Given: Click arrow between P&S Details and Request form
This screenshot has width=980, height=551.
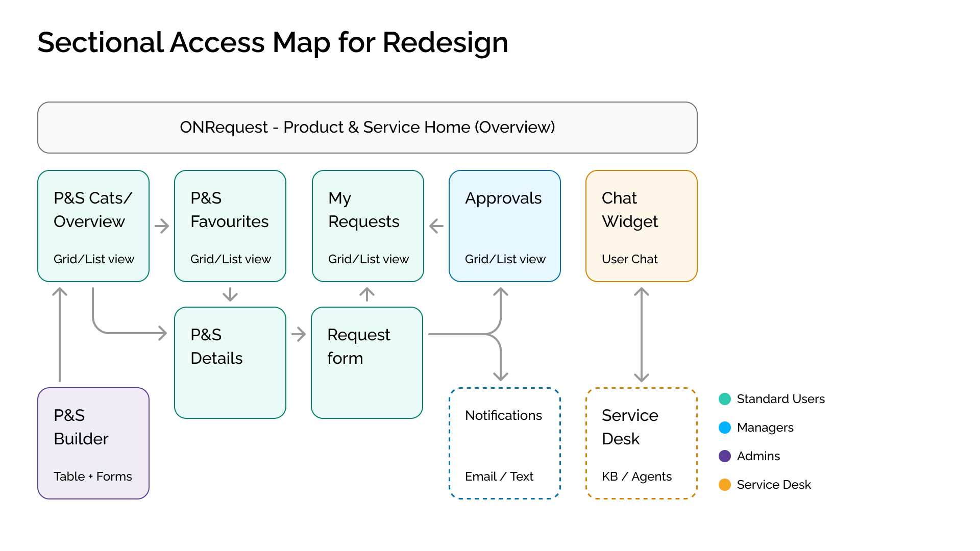Looking at the screenshot, I should pos(299,334).
